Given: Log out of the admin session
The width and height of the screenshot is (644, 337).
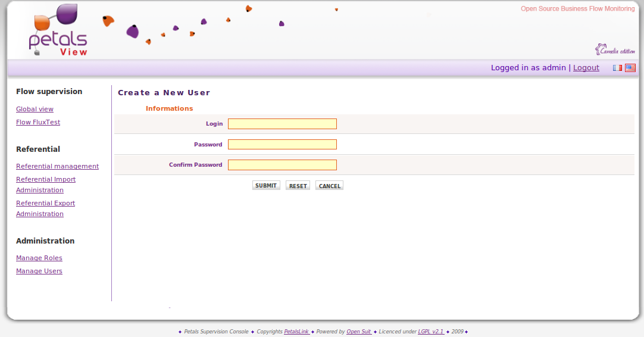Looking at the screenshot, I should [x=586, y=68].
